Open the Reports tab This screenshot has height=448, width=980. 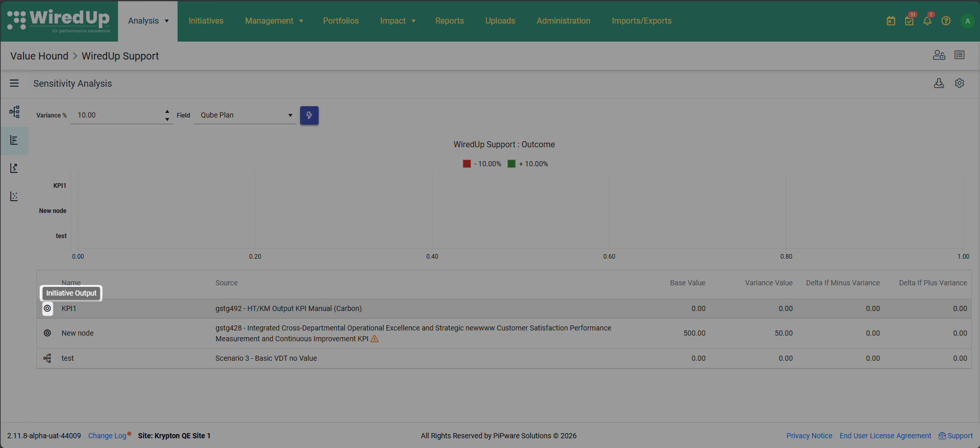449,21
